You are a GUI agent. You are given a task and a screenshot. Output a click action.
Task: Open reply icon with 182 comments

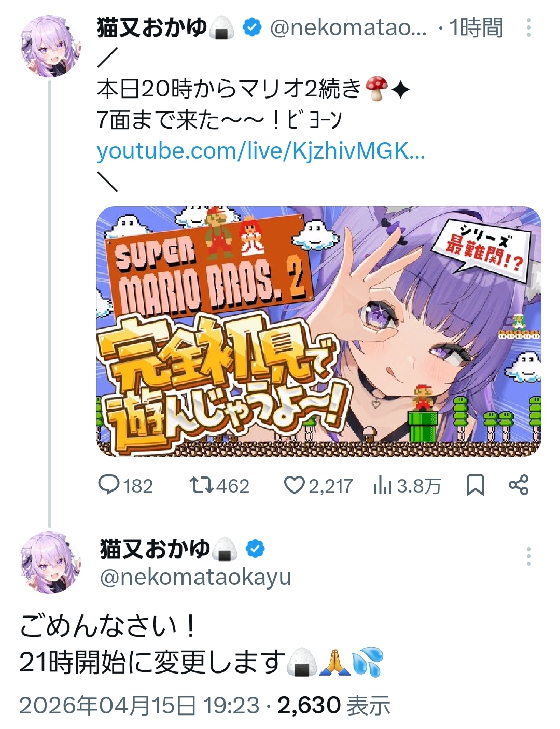(x=109, y=485)
